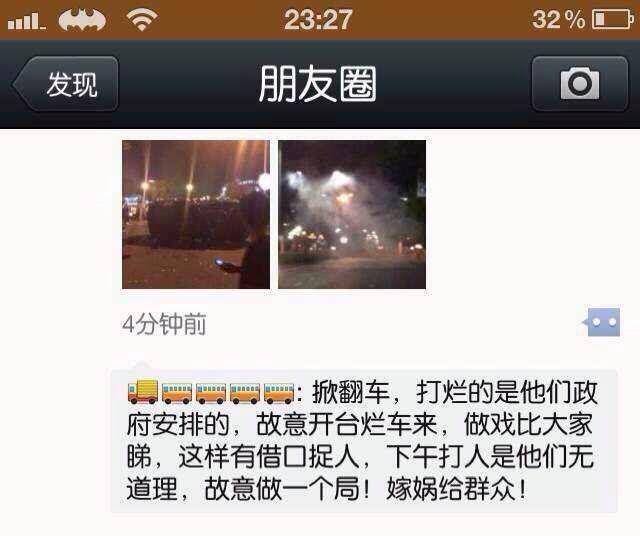640x536 pixels.
Task: Tap the truck emoji commenter name
Action: [211, 392]
